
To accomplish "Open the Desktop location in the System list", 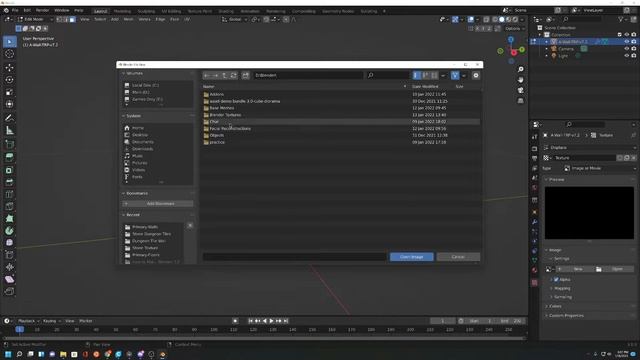I will 140,135.
